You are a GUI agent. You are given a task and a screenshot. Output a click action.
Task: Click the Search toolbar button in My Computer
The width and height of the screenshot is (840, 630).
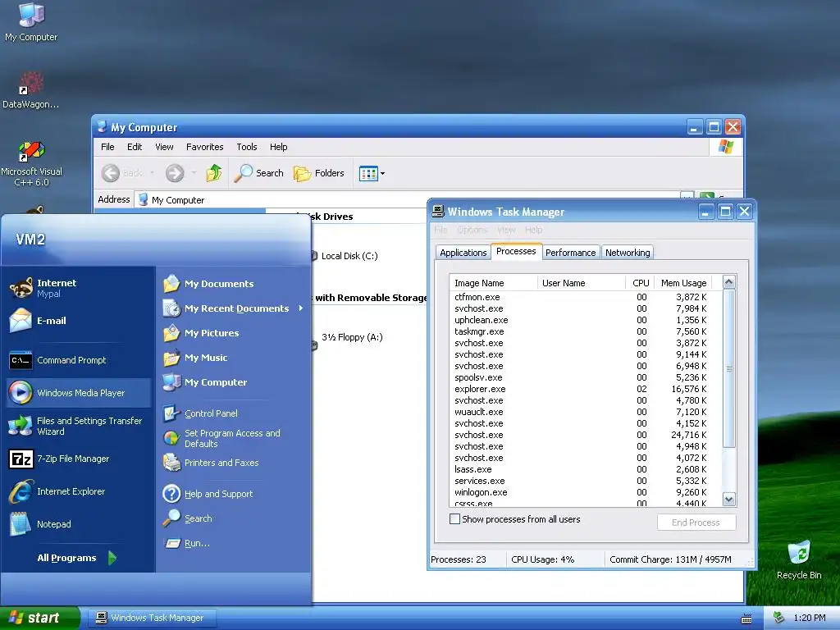(x=259, y=173)
